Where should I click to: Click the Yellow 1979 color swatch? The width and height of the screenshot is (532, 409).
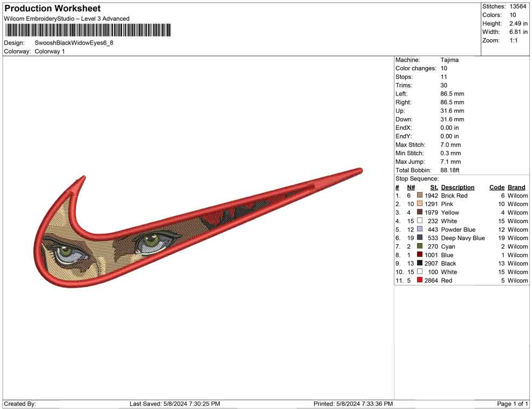pyautogui.click(x=420, y=212)
